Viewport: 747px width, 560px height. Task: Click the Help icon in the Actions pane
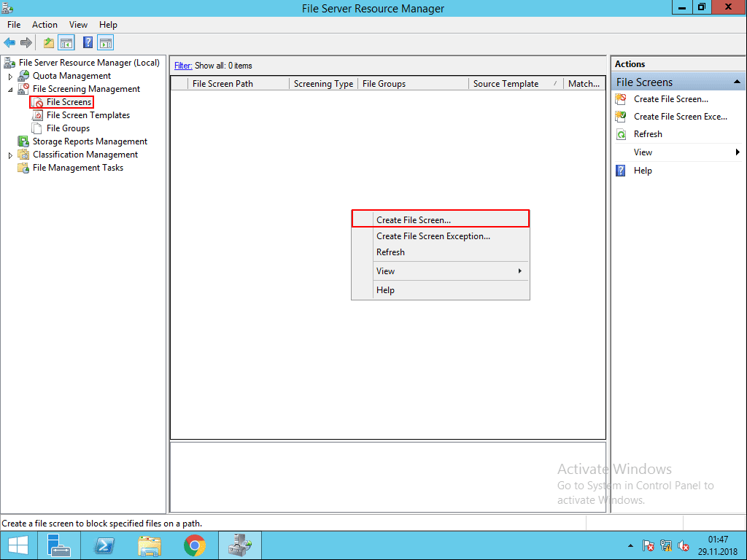coord(621,170)
